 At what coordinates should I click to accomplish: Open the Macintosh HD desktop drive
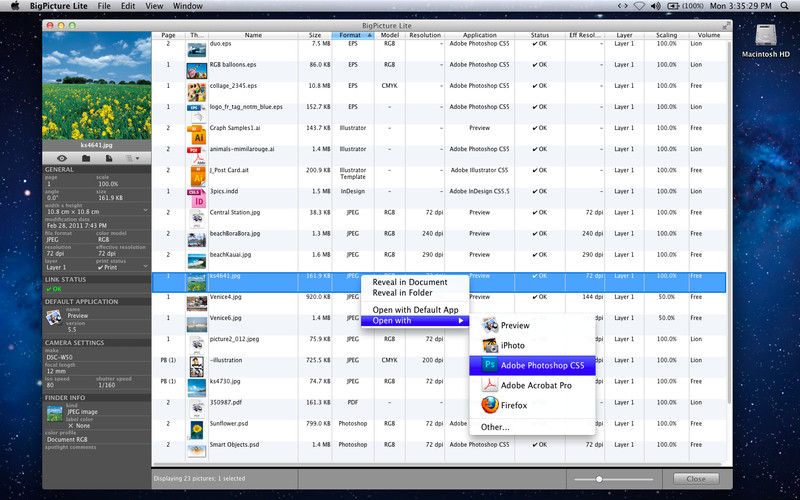click(765, 39)
